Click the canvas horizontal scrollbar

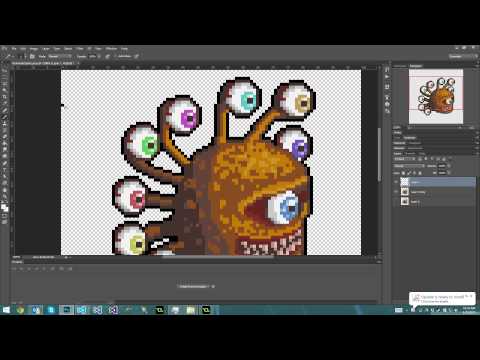(x=218, y=257)
